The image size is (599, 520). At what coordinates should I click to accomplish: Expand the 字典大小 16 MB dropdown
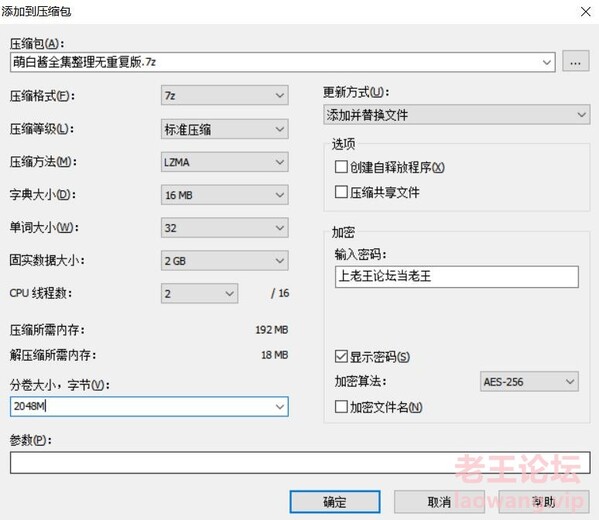(x=224, y=195)
